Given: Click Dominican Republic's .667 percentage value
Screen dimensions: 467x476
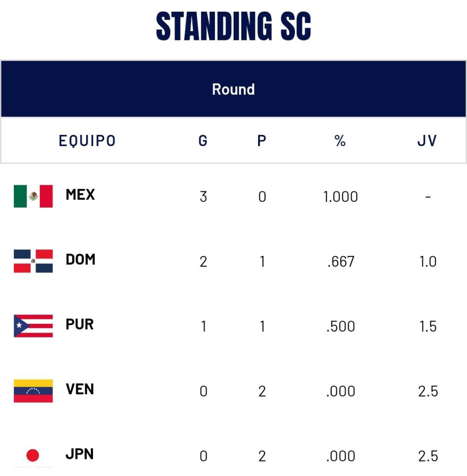Looking at the screenshot, I should tap(340, 261).
